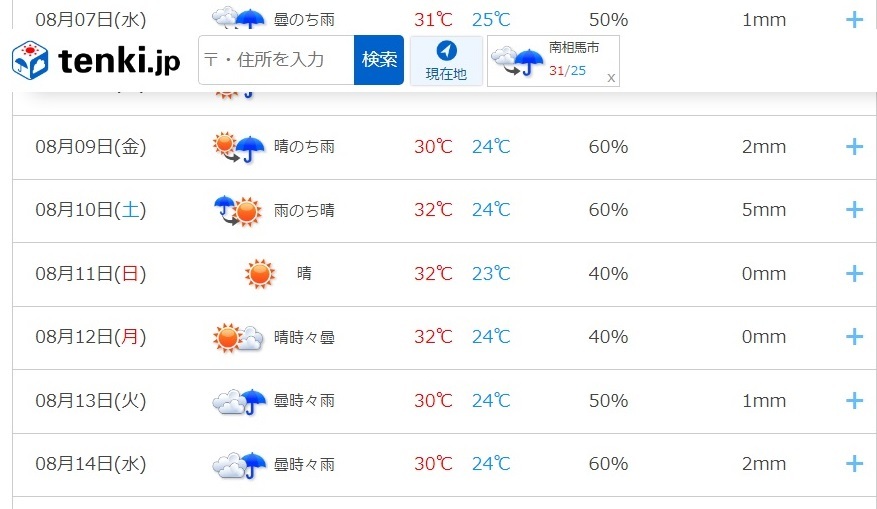Click the rain-then-sun icon for 08月10日
The image size is (877, 509).
[x=238, y=211]
